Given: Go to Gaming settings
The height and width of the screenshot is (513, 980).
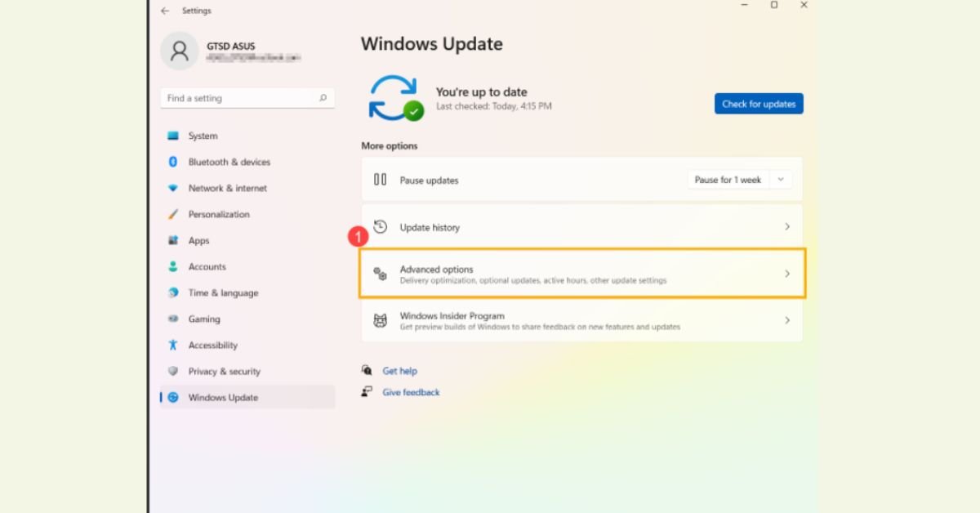Looking at the screenshot, I should coord(247,319).
